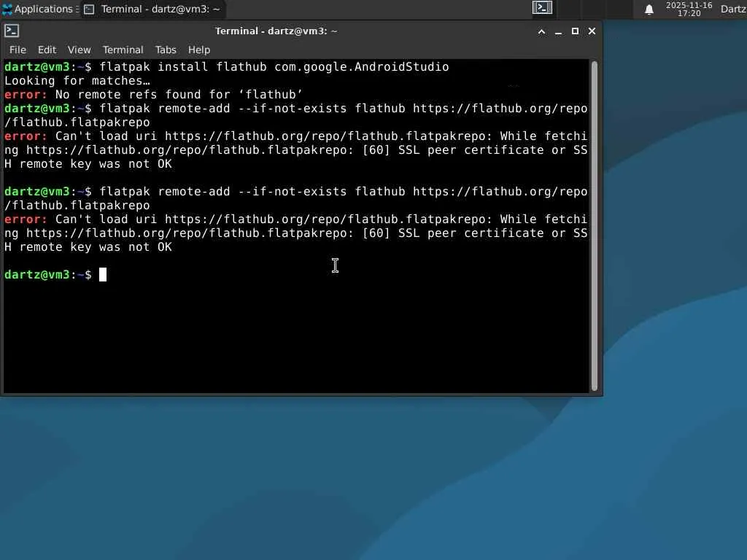Click terminal icon in taskbar window button
This screenshot has width=747, height=560.
coord(89,9)
